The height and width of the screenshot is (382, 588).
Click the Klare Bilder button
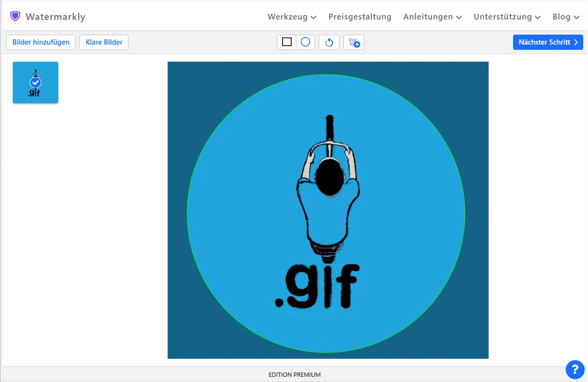coord(104,42)
